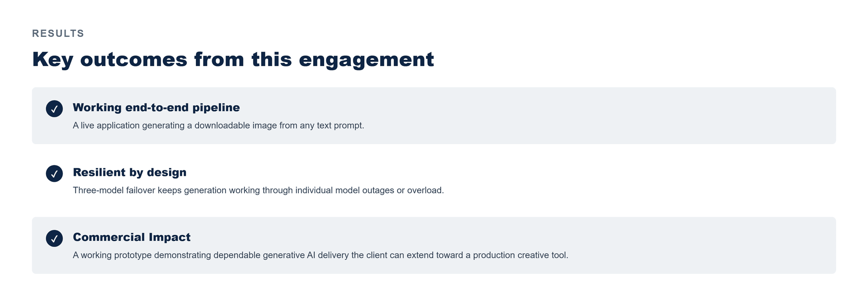Click empty area of the Commercial Impact card

point(699,245)
